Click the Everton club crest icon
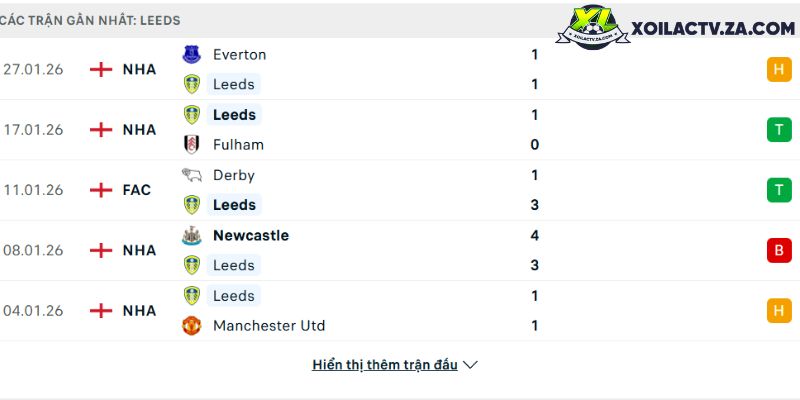Image resolution: width=800 pixels, height=400 pixels. 191,55
